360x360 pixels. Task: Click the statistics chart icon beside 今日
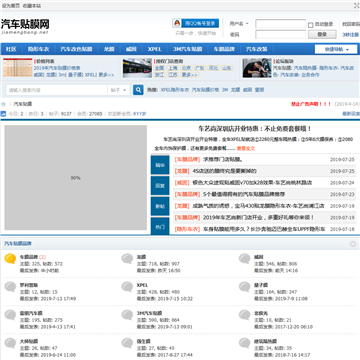click(x=3, y=114)
